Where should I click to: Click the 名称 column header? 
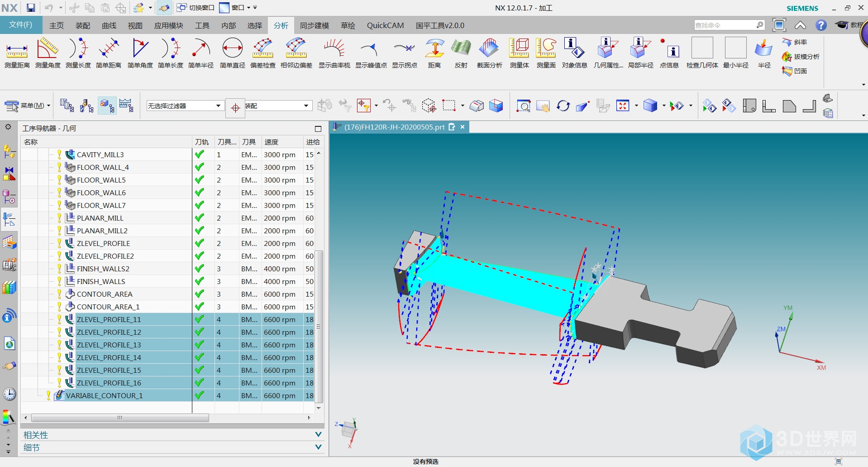(x=107, y=142)
